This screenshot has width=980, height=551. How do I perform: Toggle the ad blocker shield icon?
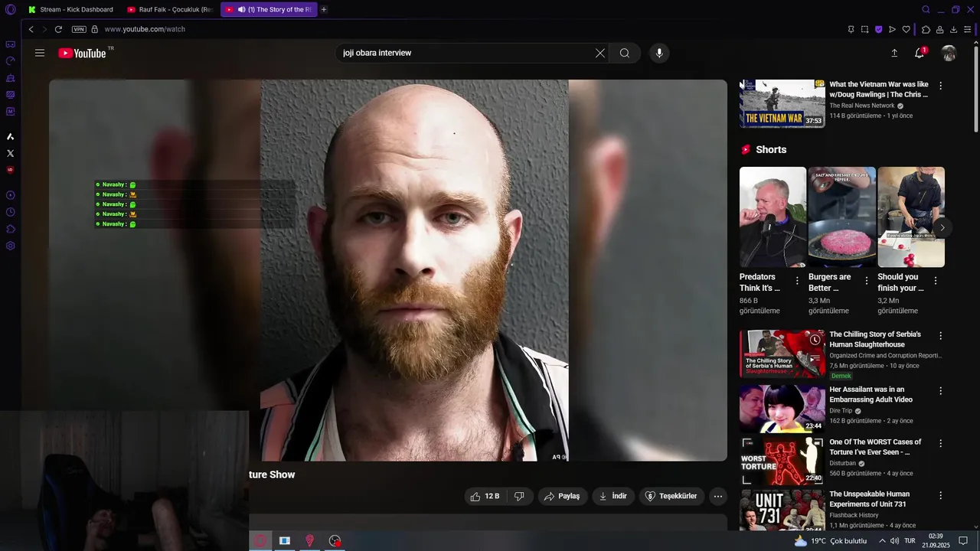click(x=878, y=29)
